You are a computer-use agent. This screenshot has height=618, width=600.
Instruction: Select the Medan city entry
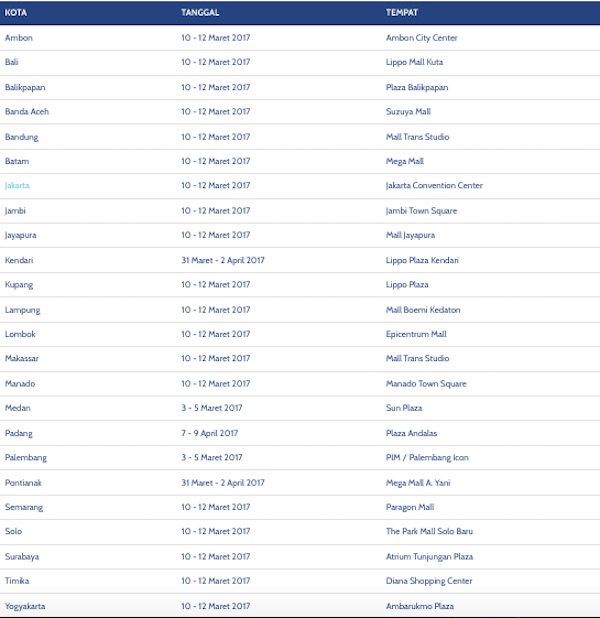click(18, 408)
